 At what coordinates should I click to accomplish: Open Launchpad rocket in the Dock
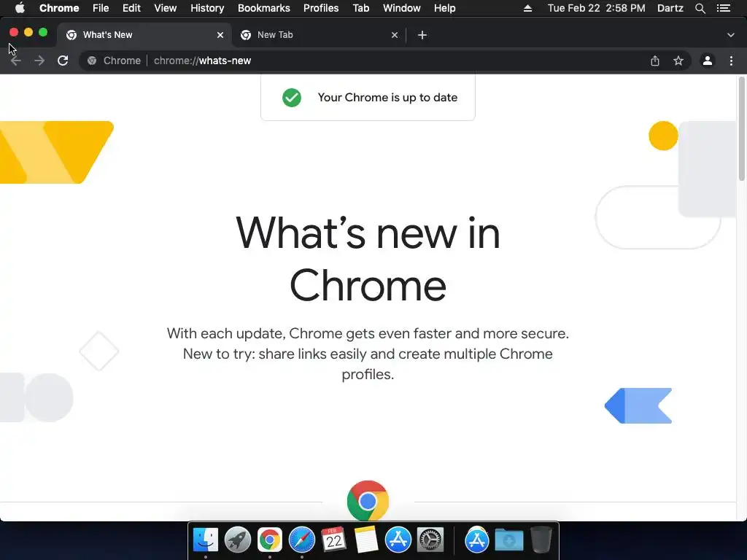point(238,540)
